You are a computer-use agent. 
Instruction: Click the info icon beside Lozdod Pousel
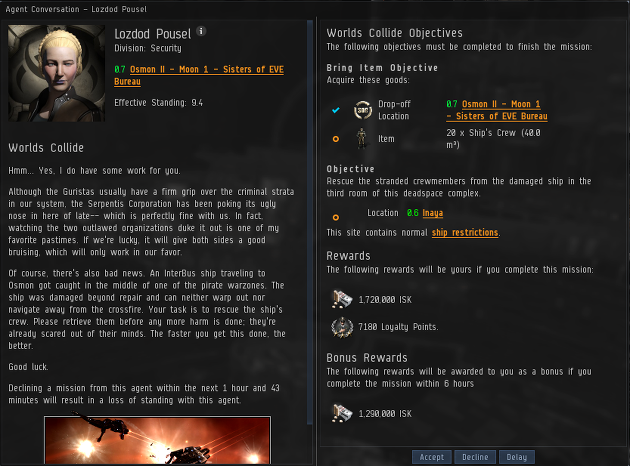tap(201, 31)
